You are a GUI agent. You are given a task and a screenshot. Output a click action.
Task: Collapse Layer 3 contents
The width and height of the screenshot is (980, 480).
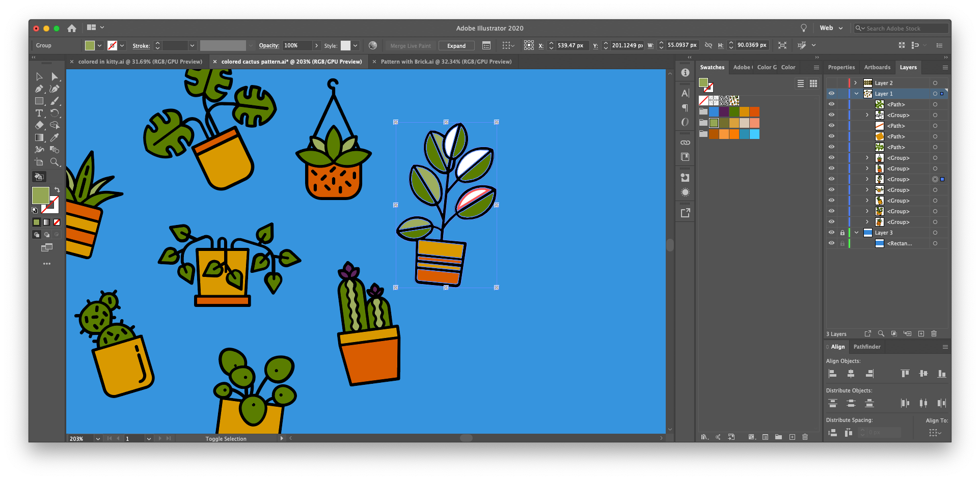pos(857,233)
